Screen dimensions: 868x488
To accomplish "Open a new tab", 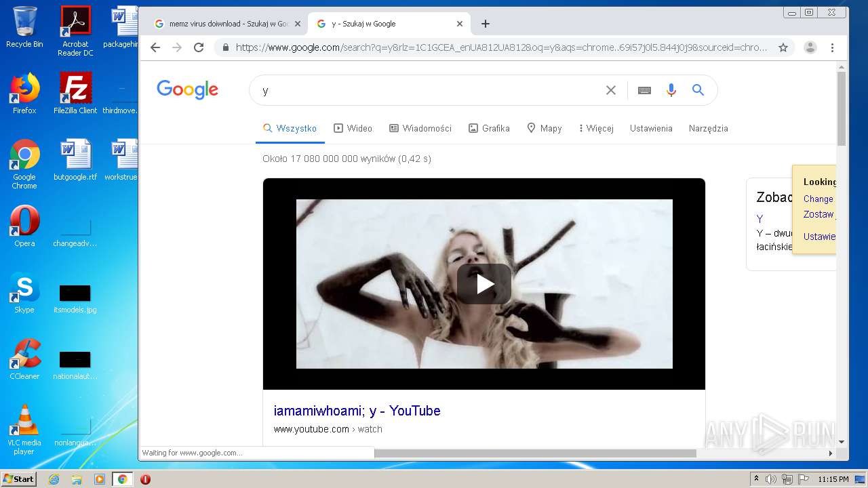I will (x=486, y=24).
